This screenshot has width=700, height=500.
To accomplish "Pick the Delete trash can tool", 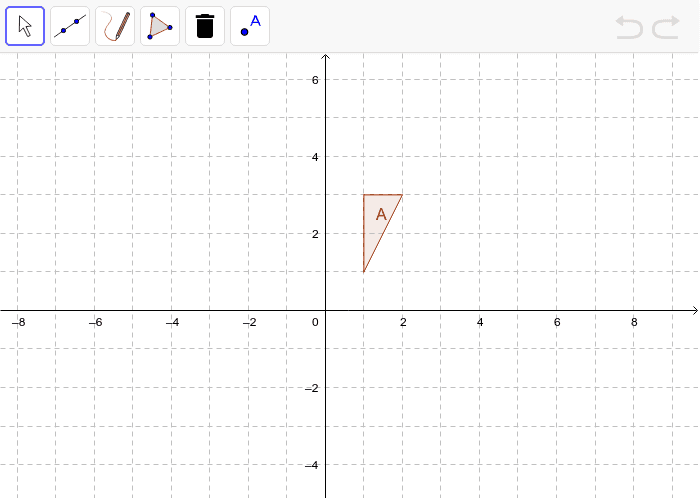I will click(205, 26).
